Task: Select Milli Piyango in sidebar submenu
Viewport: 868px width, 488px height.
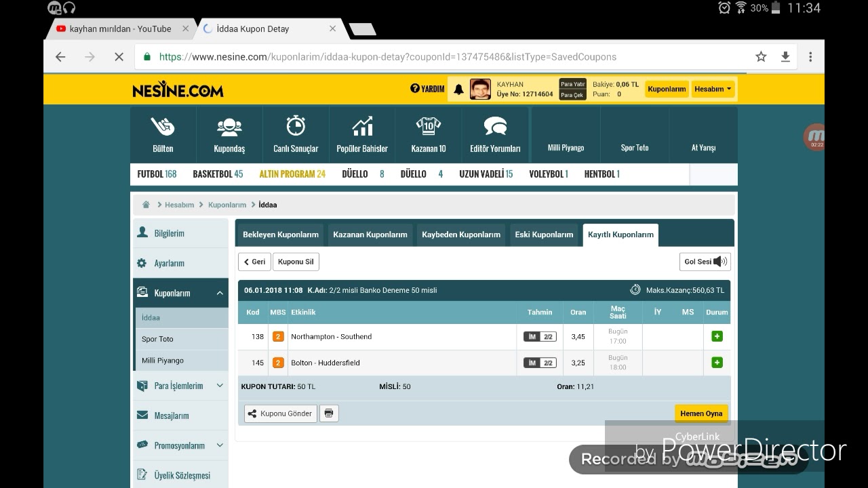Action: 182,361
